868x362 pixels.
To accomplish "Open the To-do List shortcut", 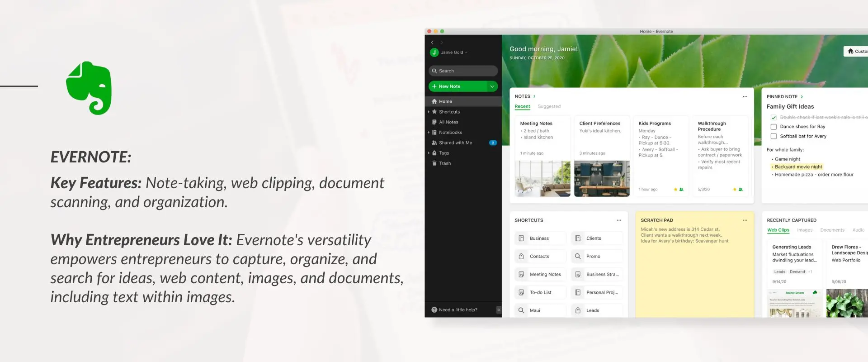I will 540,293.
